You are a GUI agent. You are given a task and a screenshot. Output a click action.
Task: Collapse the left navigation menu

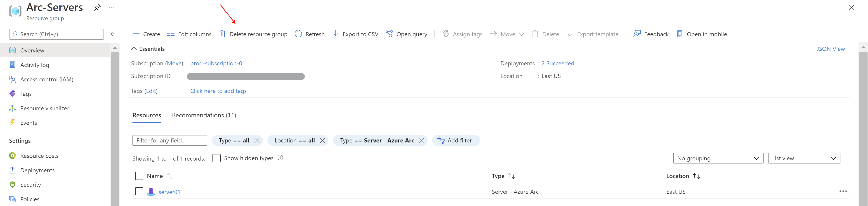(x=113, y=34)
